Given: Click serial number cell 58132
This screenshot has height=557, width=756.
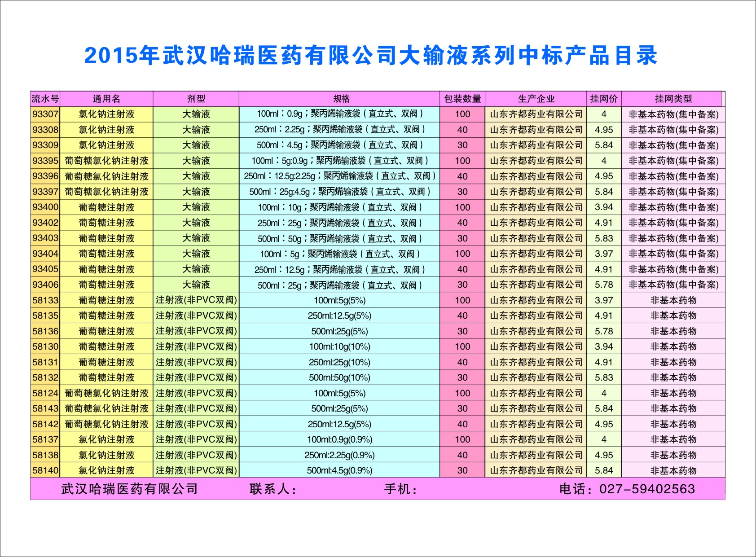Looking at the screenshot, I should (45, 377).
